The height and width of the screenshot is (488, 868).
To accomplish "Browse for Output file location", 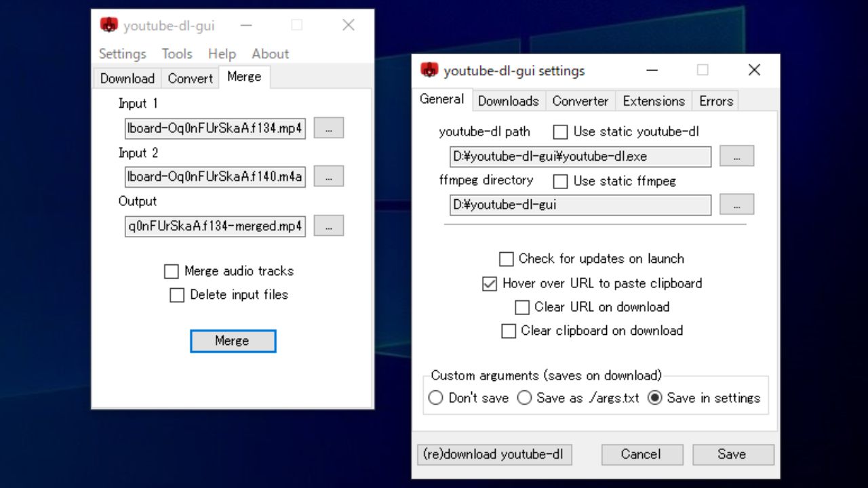I will point(329,226).
